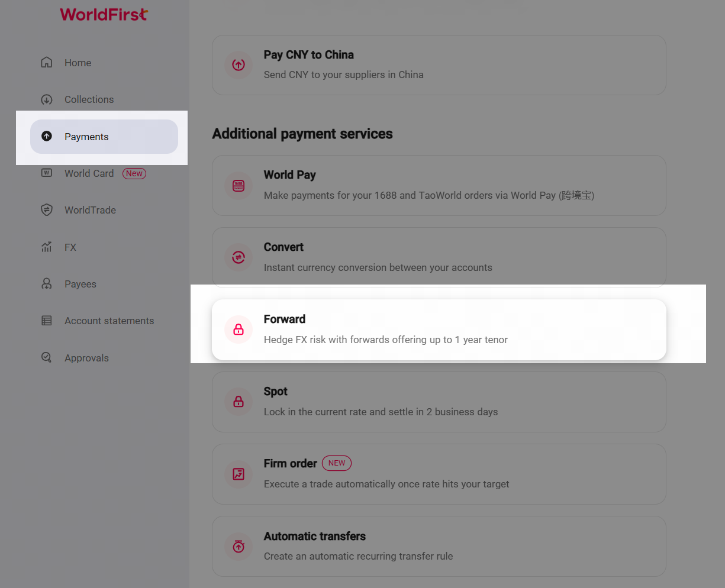Go to Account statements in sidebar

[x=109, y=321]
